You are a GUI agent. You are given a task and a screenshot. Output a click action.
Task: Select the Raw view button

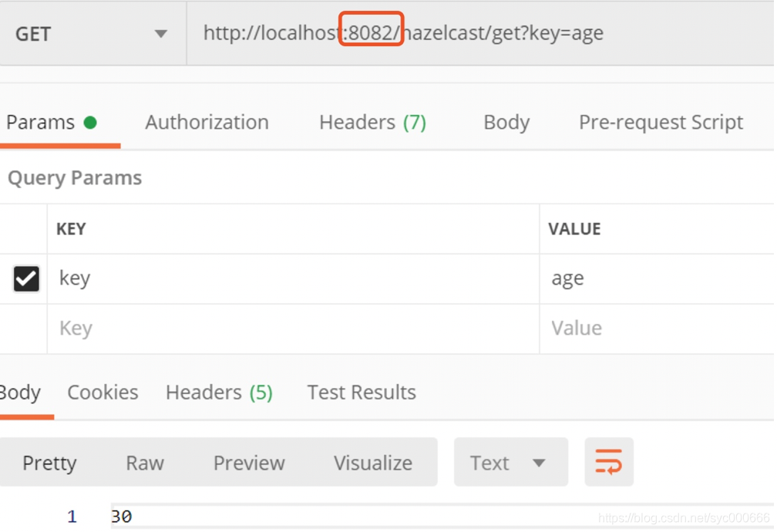[x=145, y=462]
